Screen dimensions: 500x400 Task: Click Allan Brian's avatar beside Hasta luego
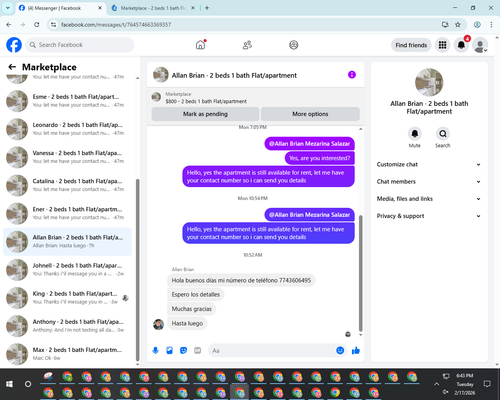[158, 324]
